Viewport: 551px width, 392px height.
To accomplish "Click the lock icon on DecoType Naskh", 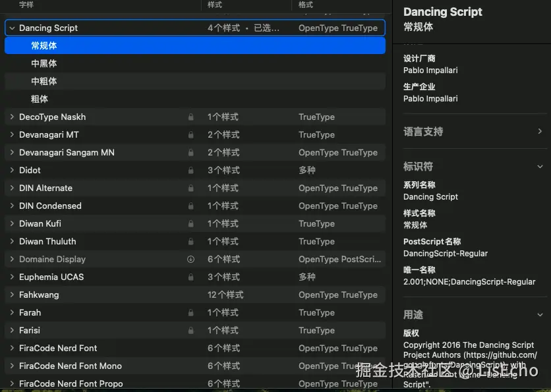I will [x=191, y=117].
